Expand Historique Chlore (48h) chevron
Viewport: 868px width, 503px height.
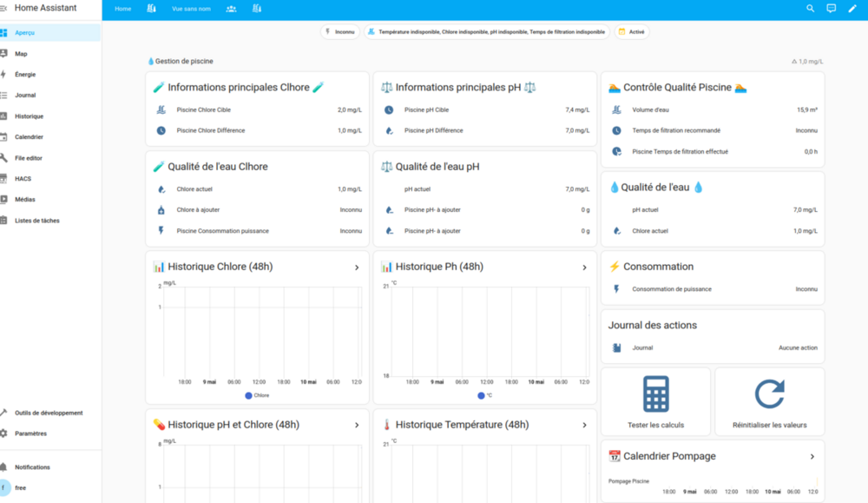357,268
